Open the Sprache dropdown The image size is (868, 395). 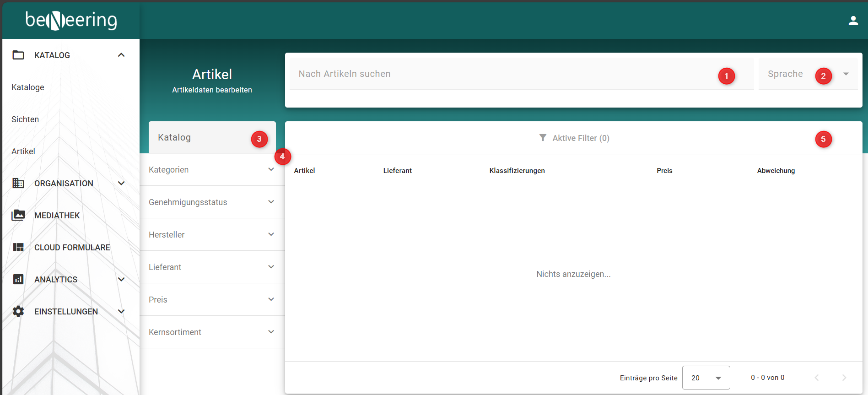[808, 74]
